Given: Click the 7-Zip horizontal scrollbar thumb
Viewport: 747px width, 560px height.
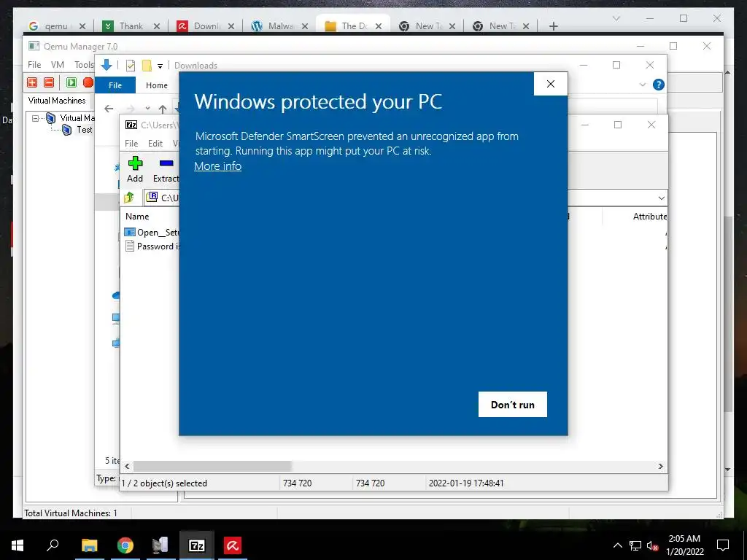Looking at the screenshot, I should [x=212, y=466].
